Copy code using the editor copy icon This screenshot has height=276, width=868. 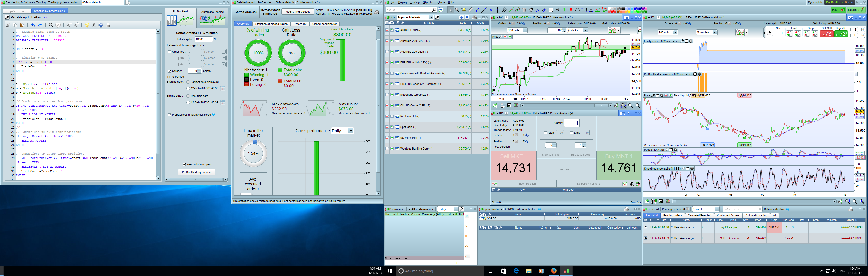(15, 25)
